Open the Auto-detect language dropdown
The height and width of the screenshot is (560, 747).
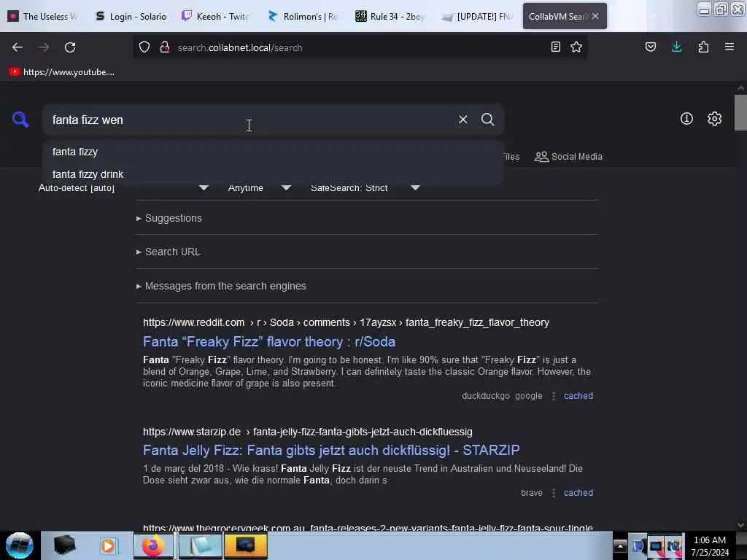coord(123,187)
